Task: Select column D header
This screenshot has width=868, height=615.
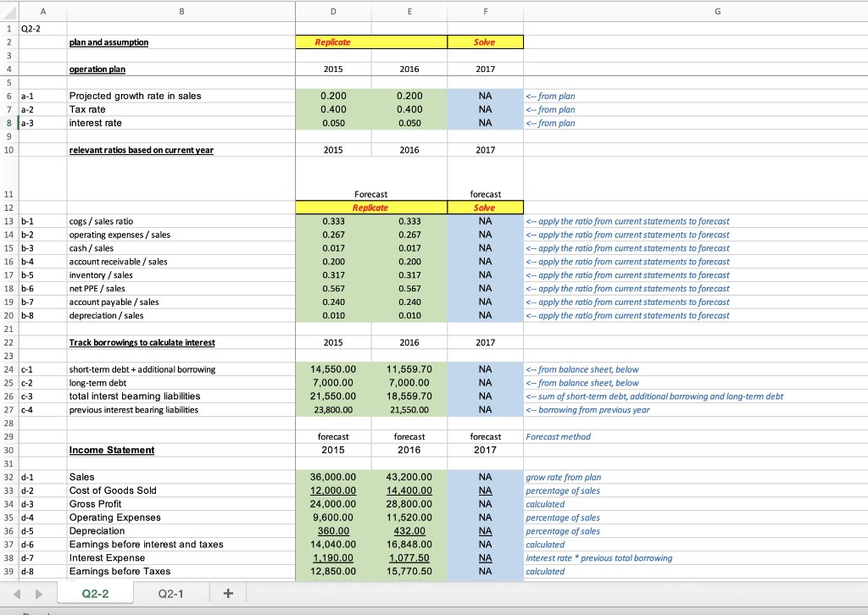Action: 333,11
